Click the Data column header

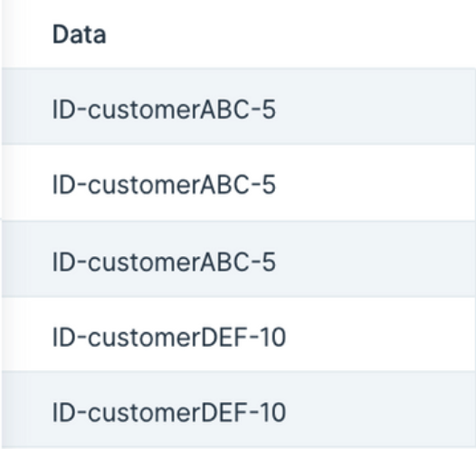[80, 34]
